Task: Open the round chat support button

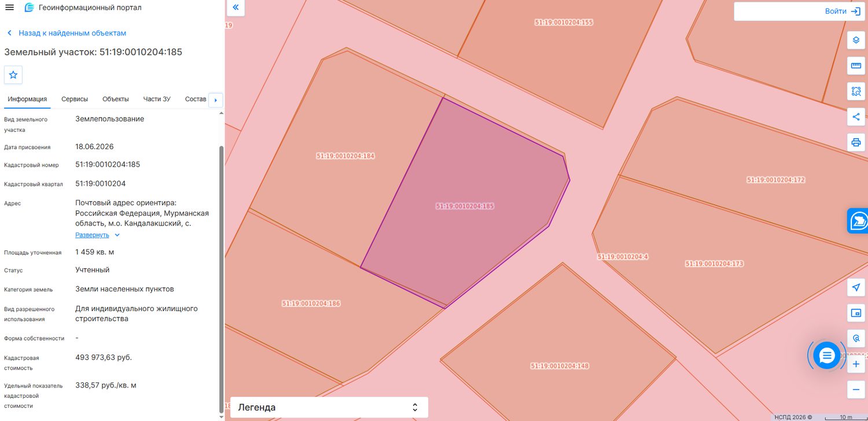Action: (x=826, y=355)
